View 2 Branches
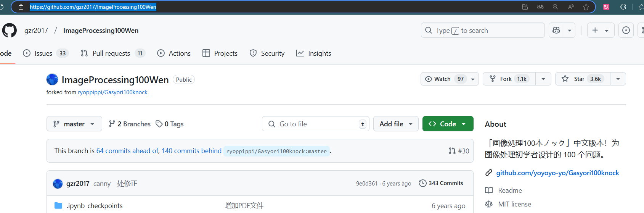644x213 pixels. coord(130,124)
